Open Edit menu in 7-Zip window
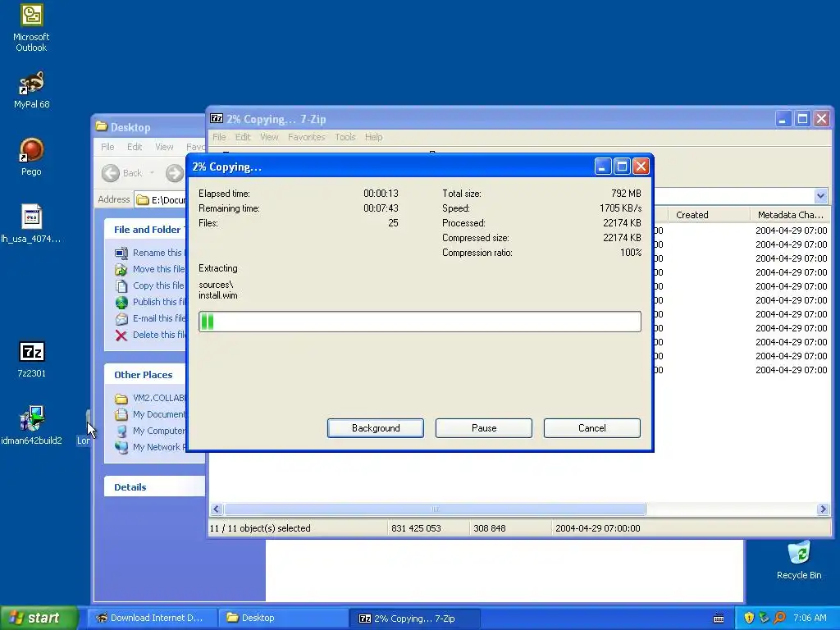840x630 pixels. [x=243, y=137]
